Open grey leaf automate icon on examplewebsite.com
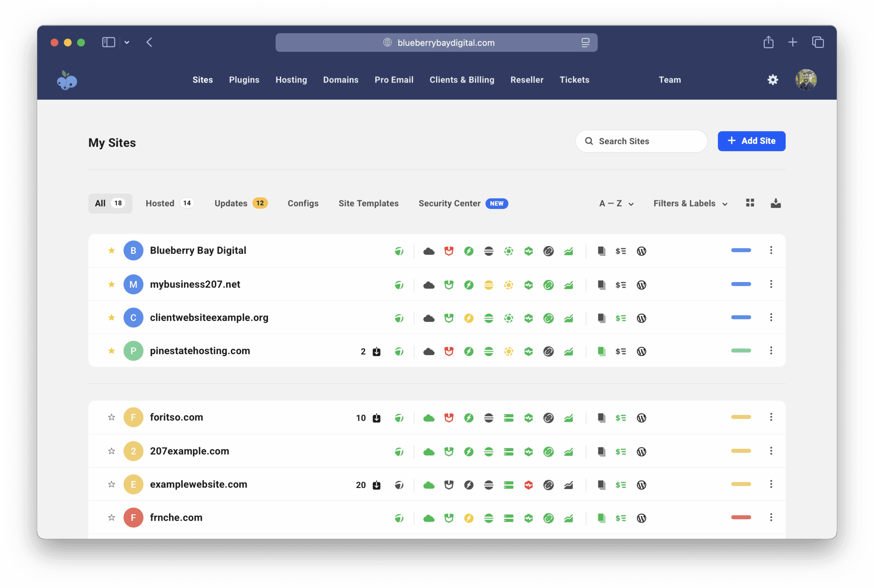This screenshot has height=588, width=874. click(399, 485)
